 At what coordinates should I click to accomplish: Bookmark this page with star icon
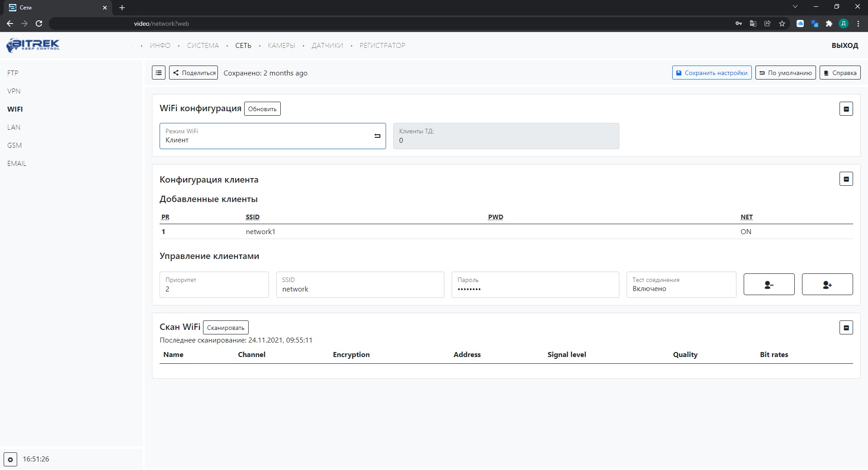pyautogui.click(x=782, y=23)
